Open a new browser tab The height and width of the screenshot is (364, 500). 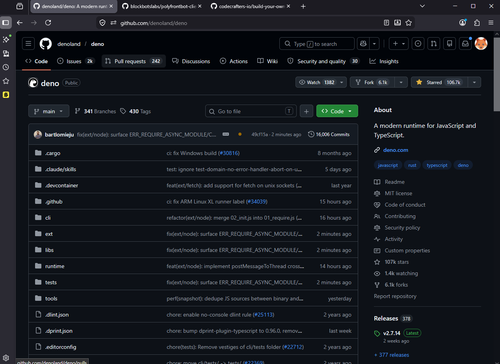303,6
